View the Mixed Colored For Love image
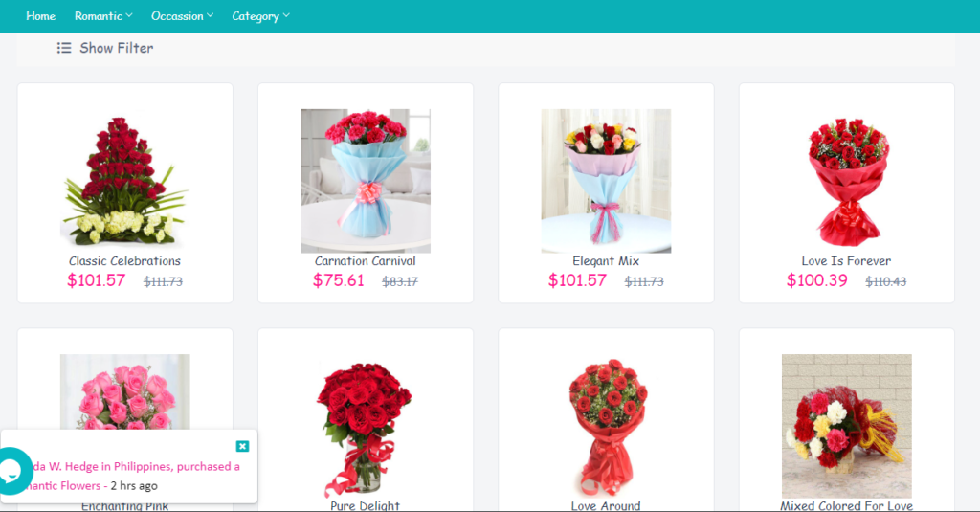Image resolution: width=980 pixels, height=512 pixels. click(x=847, y=426)
